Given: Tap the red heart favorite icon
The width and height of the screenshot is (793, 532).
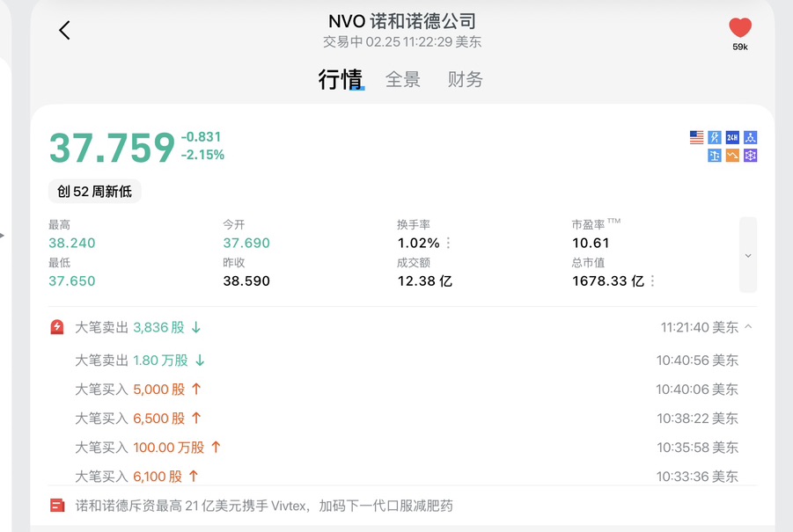Looking at the screenshot, I should (x=740, y=28).
